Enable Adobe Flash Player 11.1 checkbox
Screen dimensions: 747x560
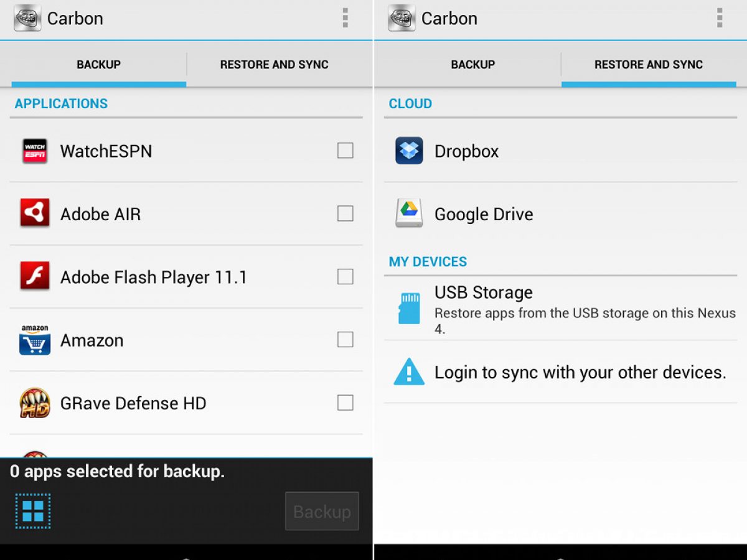tap(345, 276)
